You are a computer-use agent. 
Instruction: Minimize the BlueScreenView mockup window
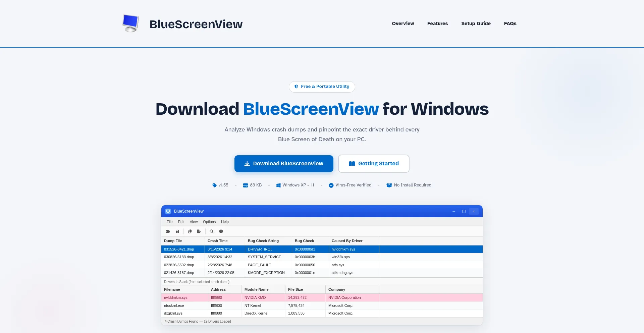[x=454, y=211]
